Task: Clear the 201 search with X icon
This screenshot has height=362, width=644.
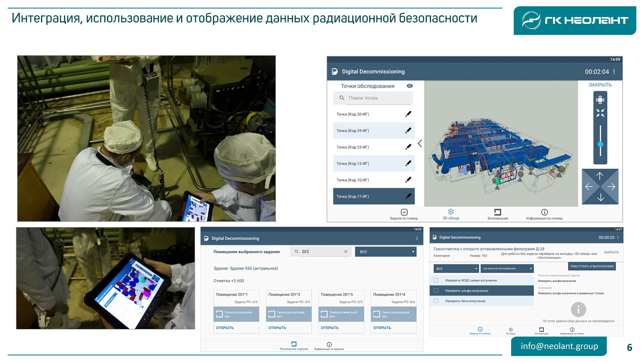Action: [x=346, y=252]
